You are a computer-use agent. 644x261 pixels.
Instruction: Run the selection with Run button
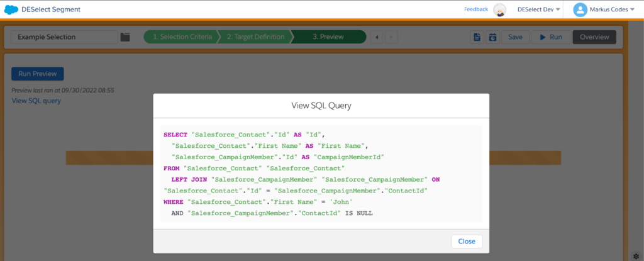(x=550, y=37)
